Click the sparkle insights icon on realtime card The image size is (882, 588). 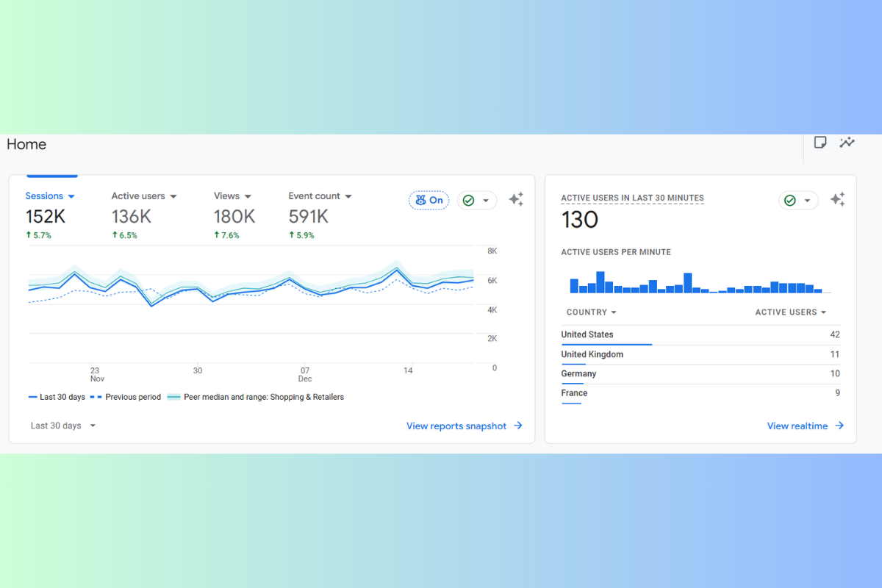pos(837,199)
